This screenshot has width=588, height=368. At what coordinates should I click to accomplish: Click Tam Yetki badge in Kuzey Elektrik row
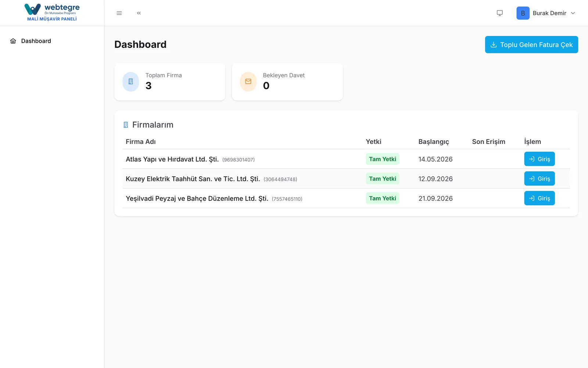383,178
